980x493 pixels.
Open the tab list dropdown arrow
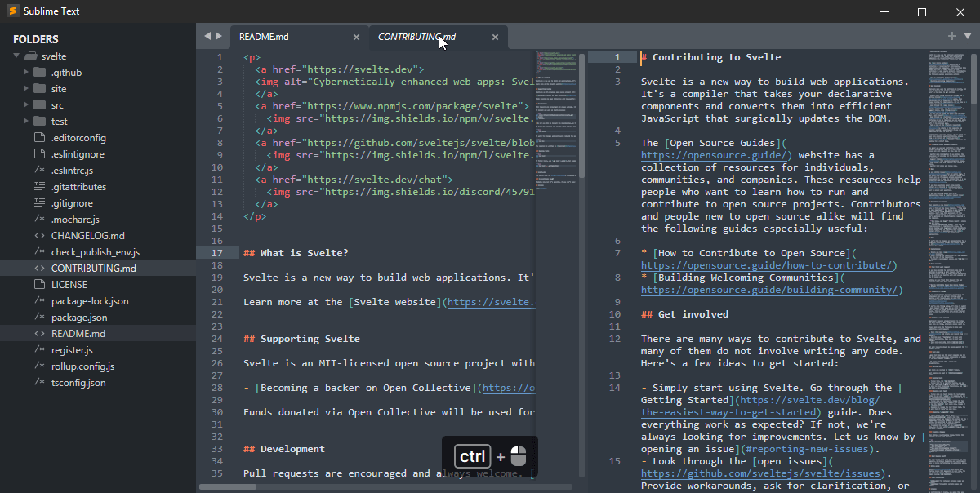pos(967,36)
